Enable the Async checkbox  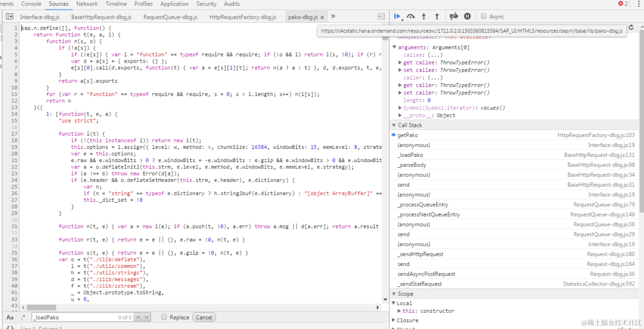(x=483, y=16)
